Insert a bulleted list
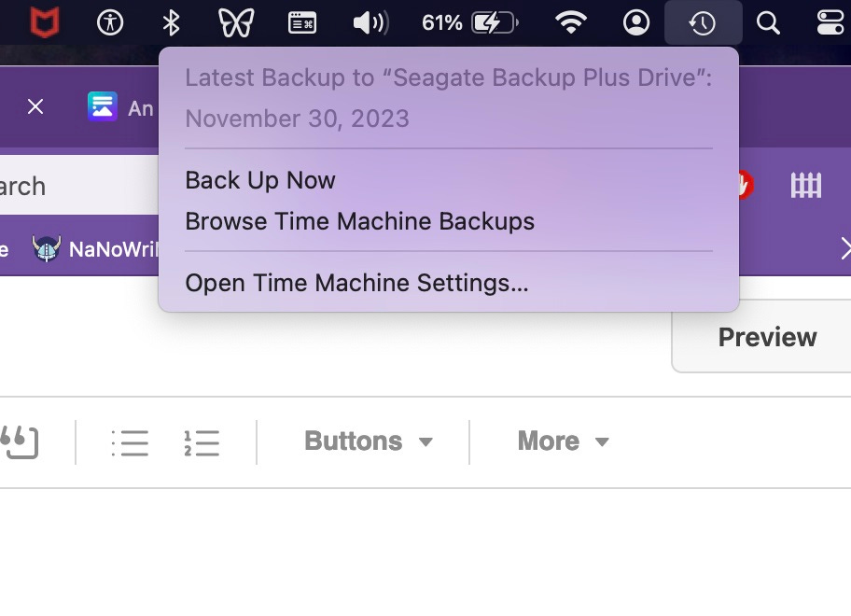The width and height of the screenshot is (851, 616). pos(130,443)
